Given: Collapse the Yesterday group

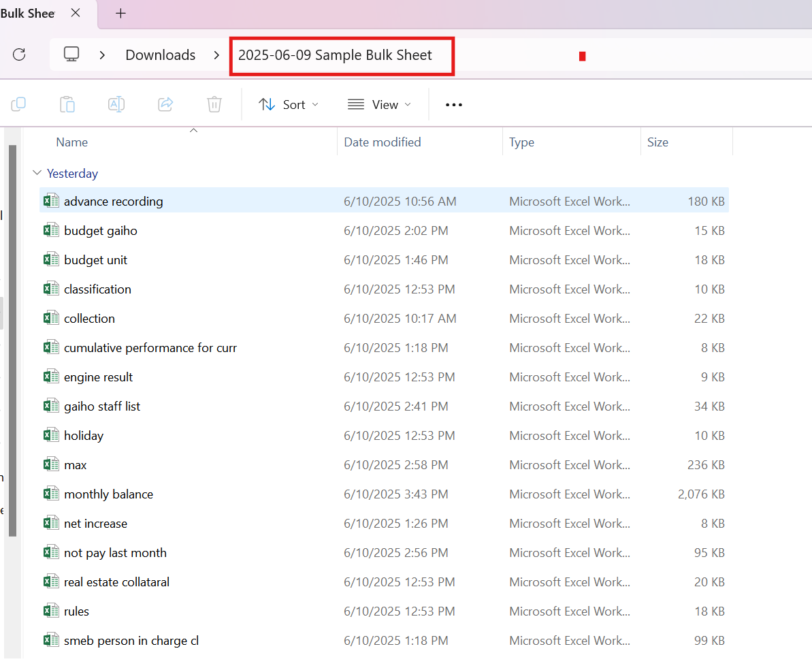Looking at the screenshot, I should pos(37,172).
